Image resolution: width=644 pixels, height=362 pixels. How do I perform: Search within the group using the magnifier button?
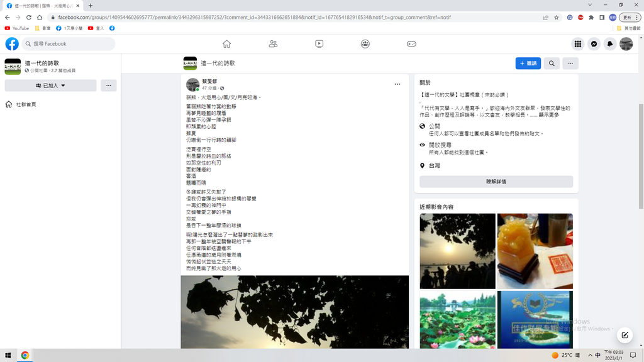pos(552,63)
